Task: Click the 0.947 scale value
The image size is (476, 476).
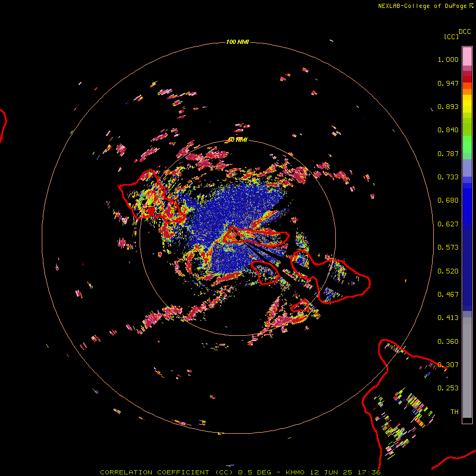Action: pos(448,83)
